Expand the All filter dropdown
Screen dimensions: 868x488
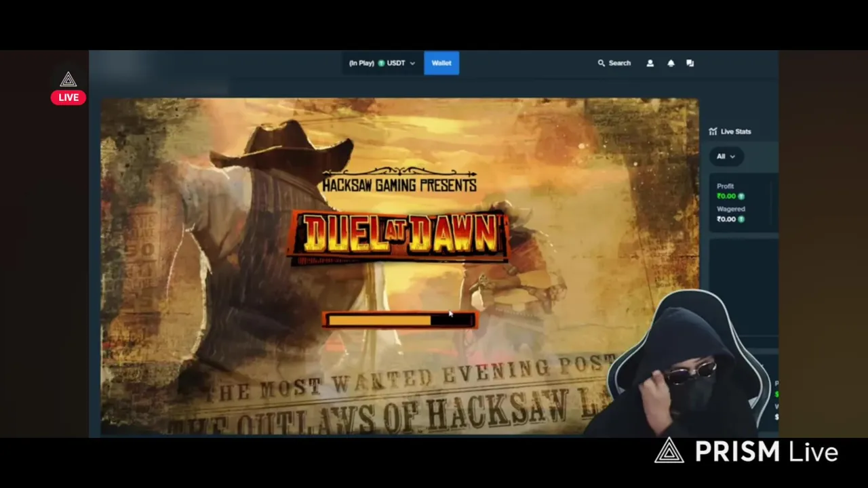point(726,157)
